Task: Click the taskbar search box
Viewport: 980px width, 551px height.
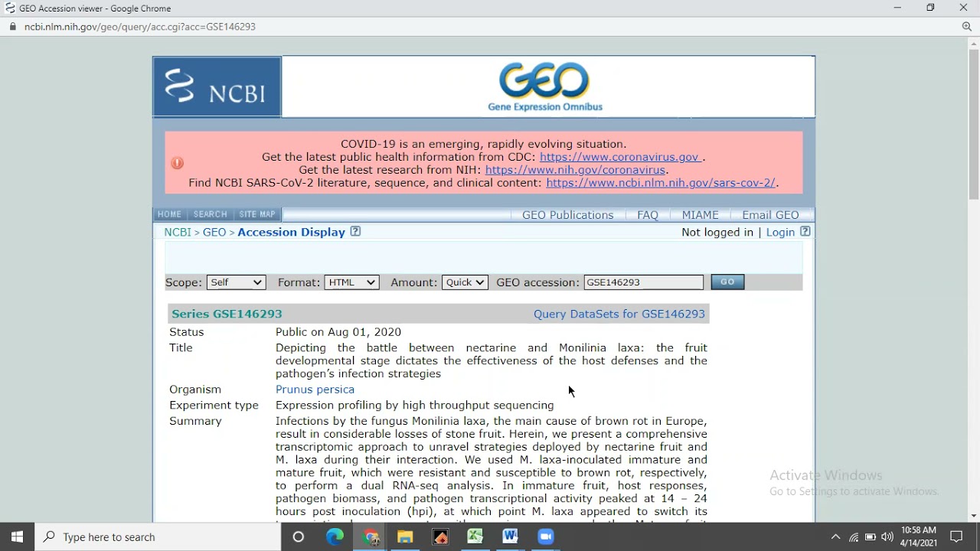Action: coord(158,536)
